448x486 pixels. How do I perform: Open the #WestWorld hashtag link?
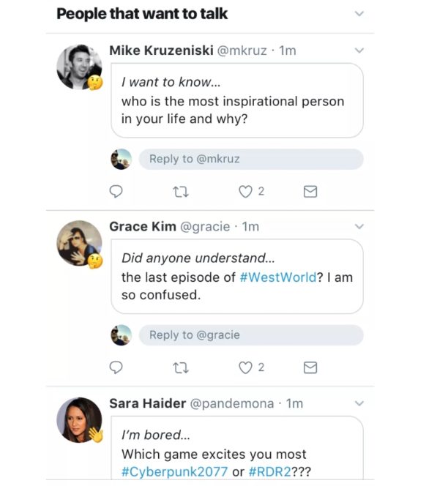click(277, 278)
